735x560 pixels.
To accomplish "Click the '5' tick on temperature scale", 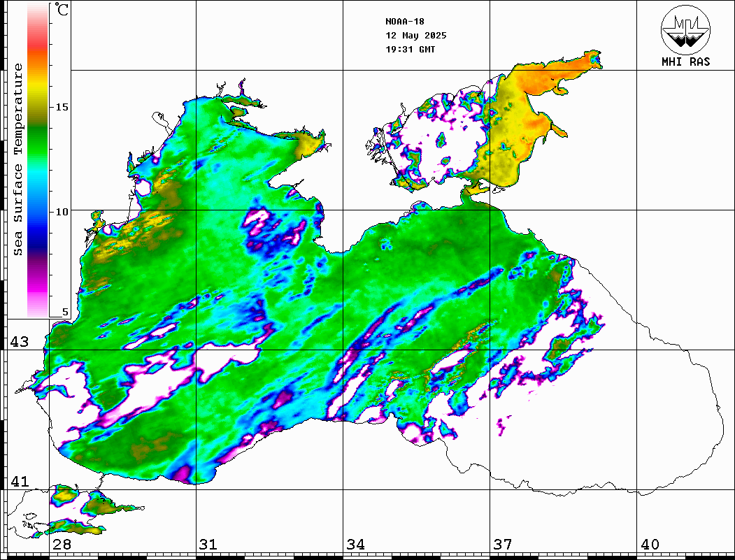I will 65,312.
